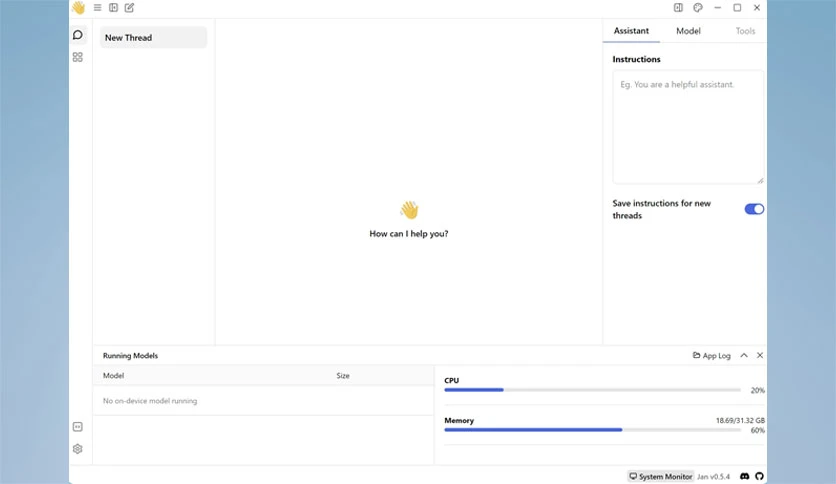Image resolution: width=836 pixels, height=484 pixels.
Task: Toggle the left panel icon in title bar
Action: 114,7
